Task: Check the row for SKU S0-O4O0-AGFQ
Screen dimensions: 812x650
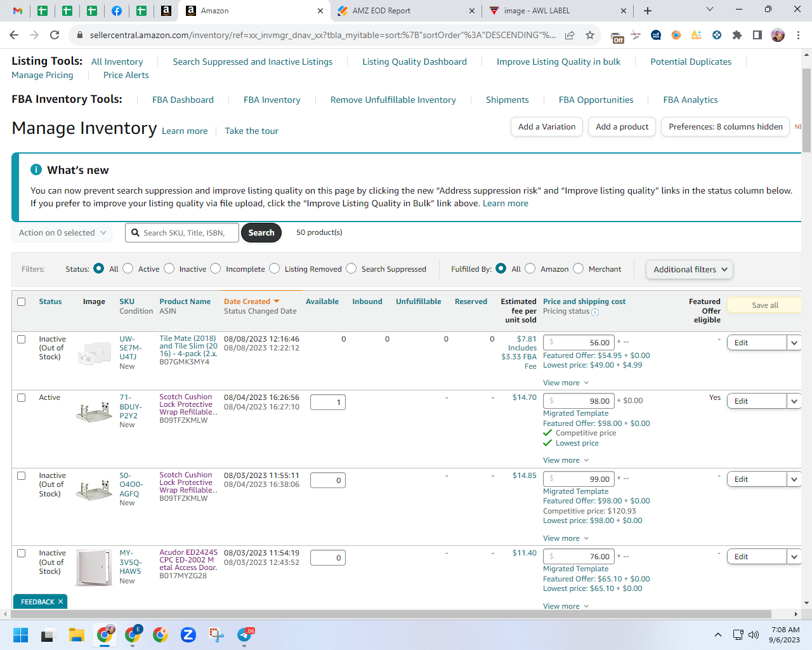Action: tap(22, 475)
